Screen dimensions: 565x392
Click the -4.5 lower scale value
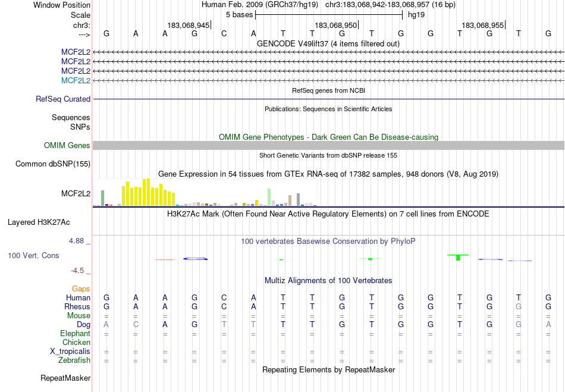tap(77, 271)
